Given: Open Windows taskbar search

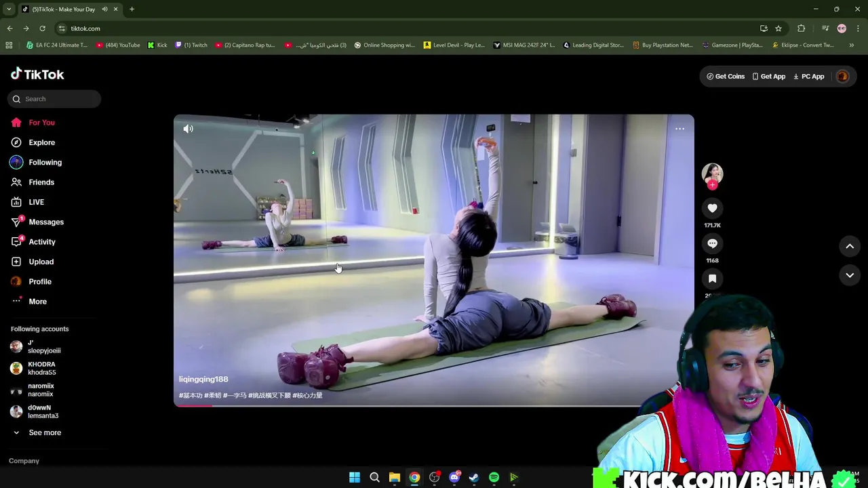Looking at the screenshot, I should [x=374, y=478].
